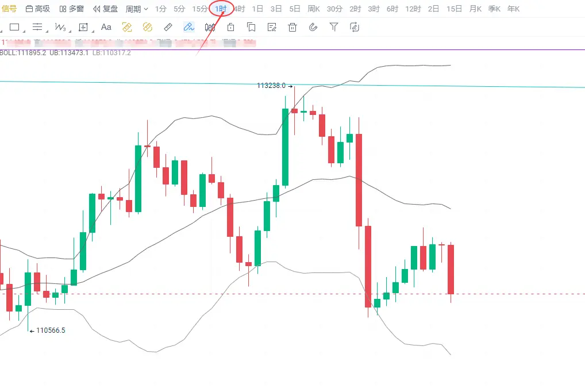This screenshot has height=392, width=585.
Task: Click the first yellow ruler-in-frame icon
Action: [127, 27]
